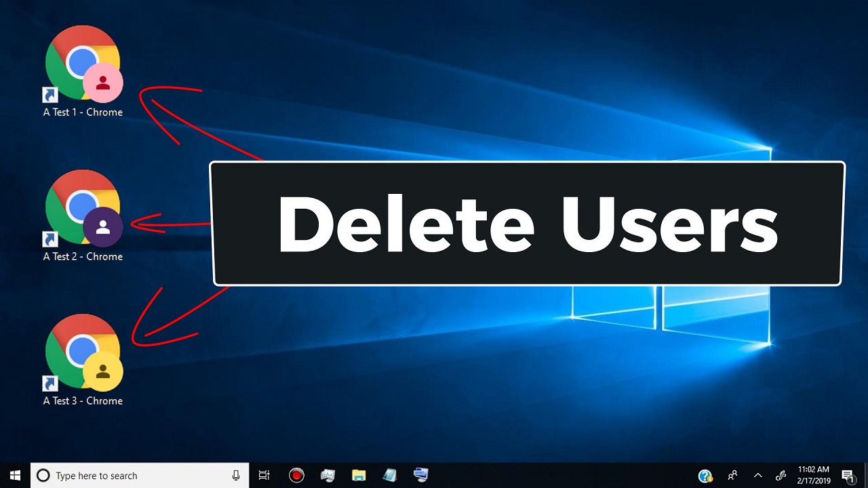Open File Explorer from the taskbar

[x=359, y=476]
